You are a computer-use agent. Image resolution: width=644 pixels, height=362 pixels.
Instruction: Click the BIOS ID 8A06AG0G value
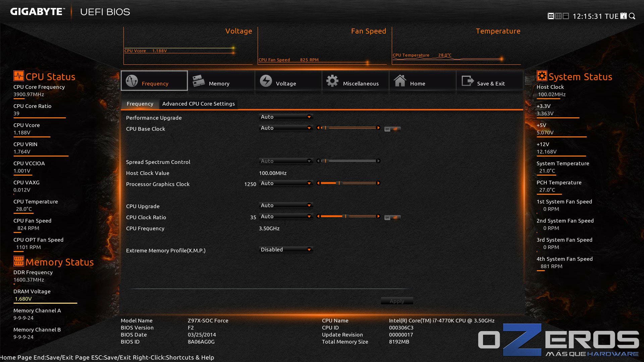coord(201,342)
